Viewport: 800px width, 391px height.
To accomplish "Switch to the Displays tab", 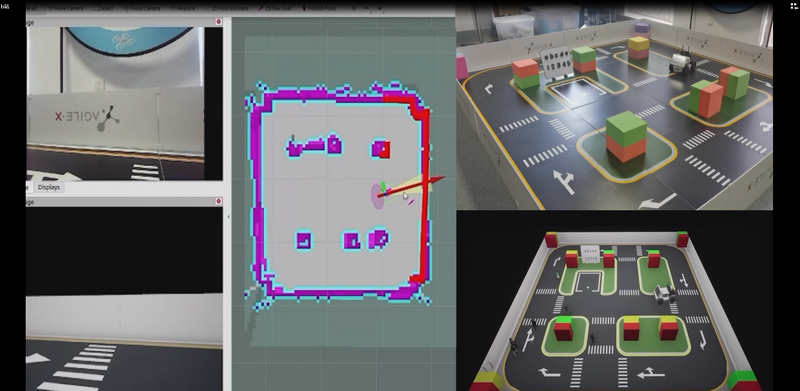I will 49,187.
